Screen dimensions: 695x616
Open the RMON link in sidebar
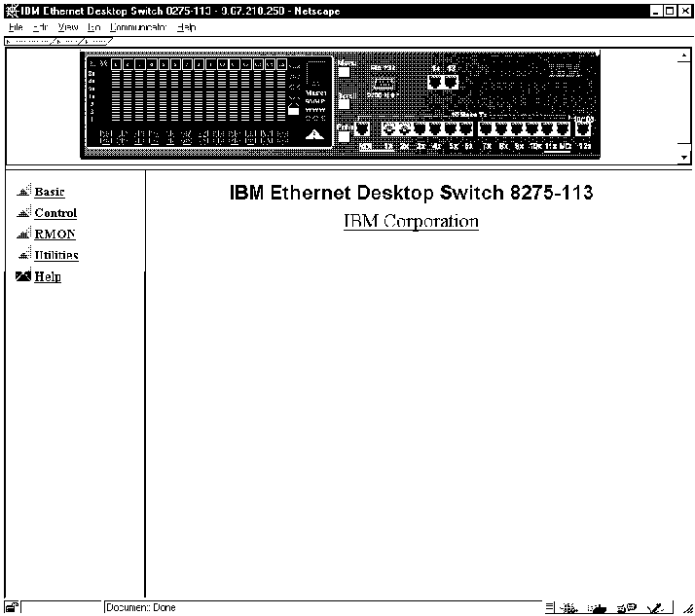[55, 235]
